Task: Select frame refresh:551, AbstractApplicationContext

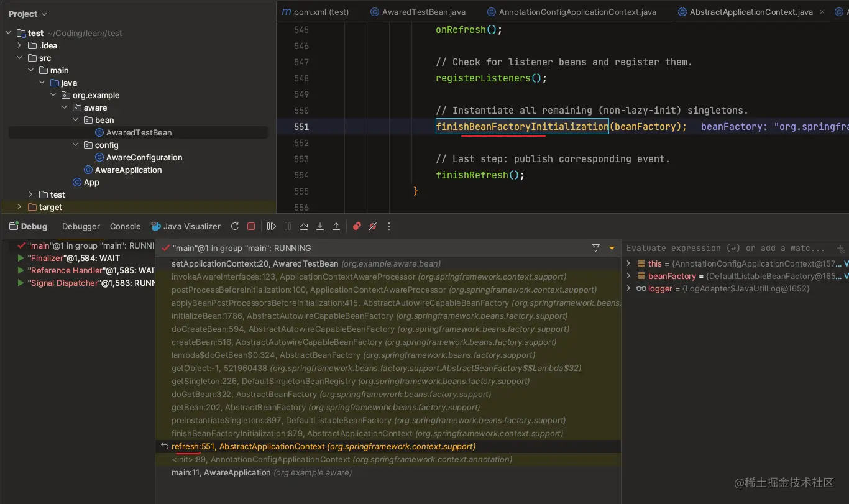Action: point(388,447)
